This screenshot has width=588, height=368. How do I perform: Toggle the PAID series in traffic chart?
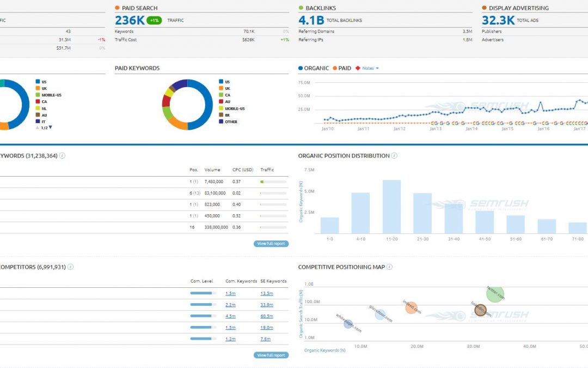tap(341, 68)
